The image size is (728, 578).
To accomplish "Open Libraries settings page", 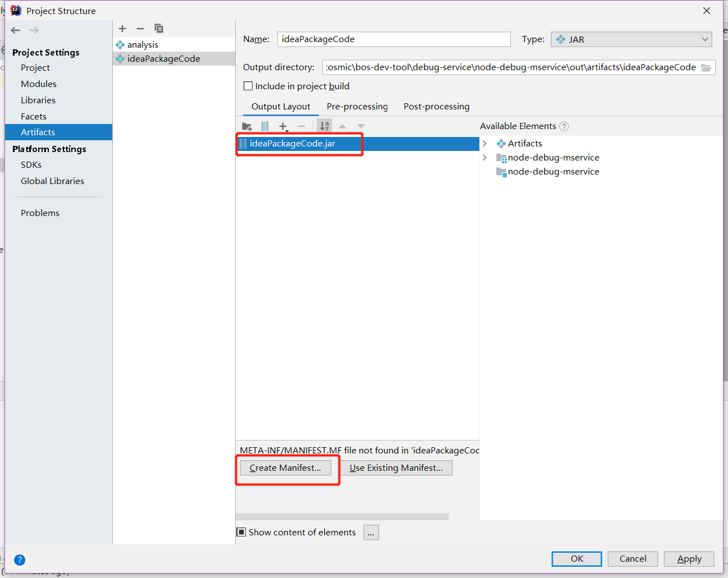I will [x=38, y=100].
